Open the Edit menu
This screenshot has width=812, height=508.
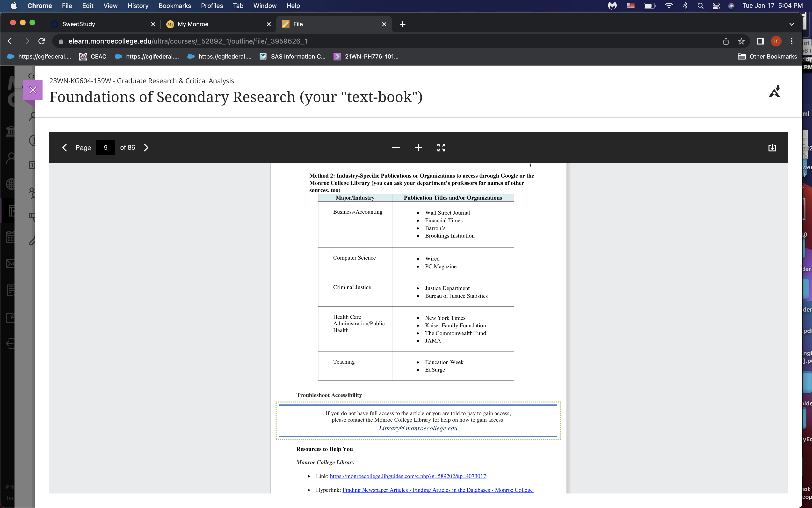pos(87,6)
